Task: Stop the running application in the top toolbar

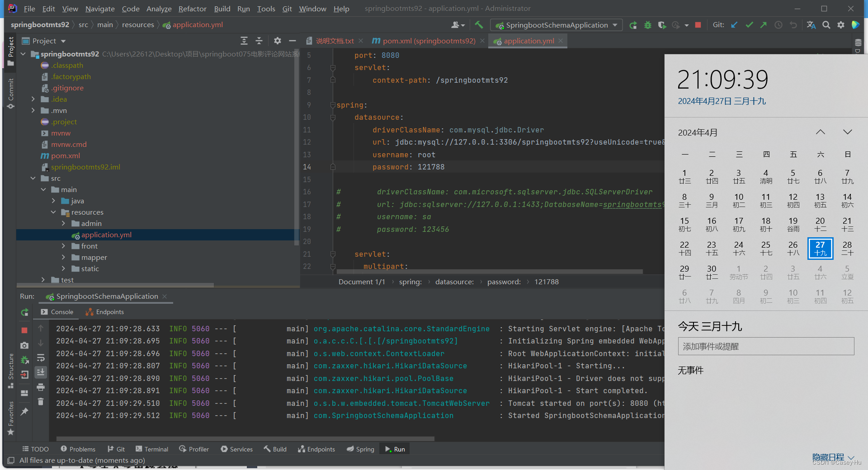Action: 698,25
